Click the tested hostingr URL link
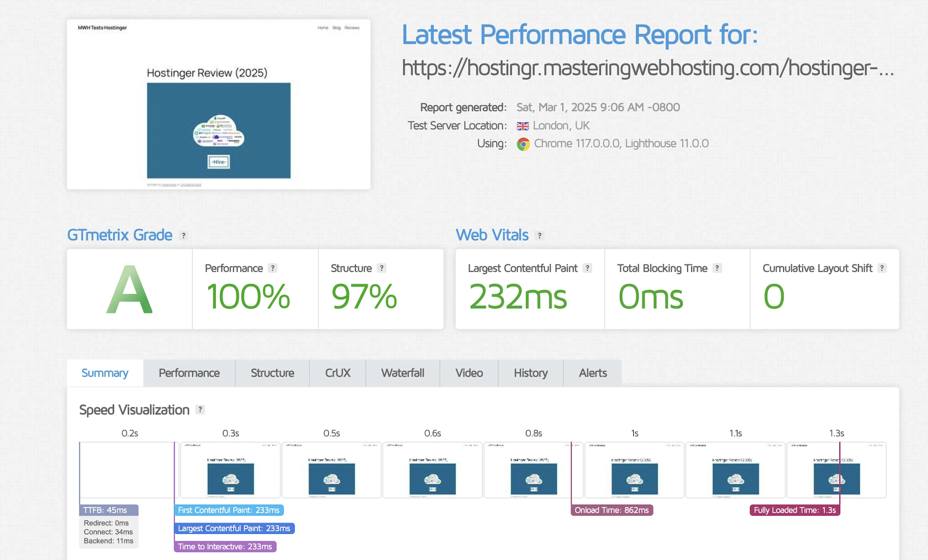 tap(647, 68)
